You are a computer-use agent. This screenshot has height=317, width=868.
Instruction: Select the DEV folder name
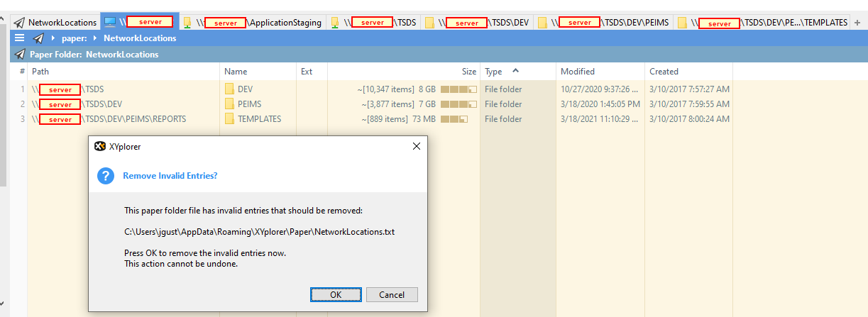click(246, 89)
